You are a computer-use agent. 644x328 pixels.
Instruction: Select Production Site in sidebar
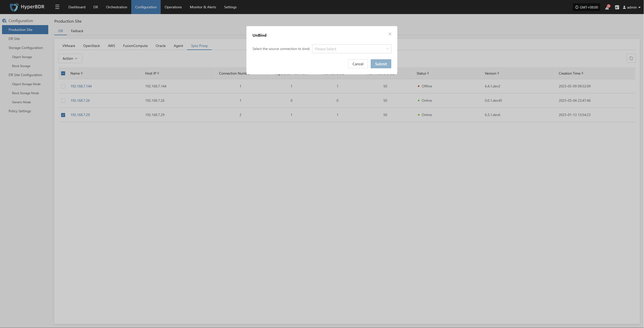pyautogui.click(x=25, y=30)
